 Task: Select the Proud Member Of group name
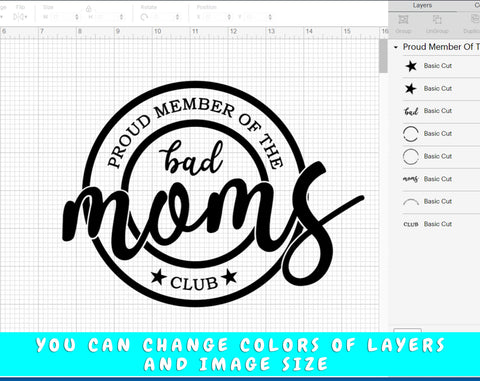click(441, 47)
